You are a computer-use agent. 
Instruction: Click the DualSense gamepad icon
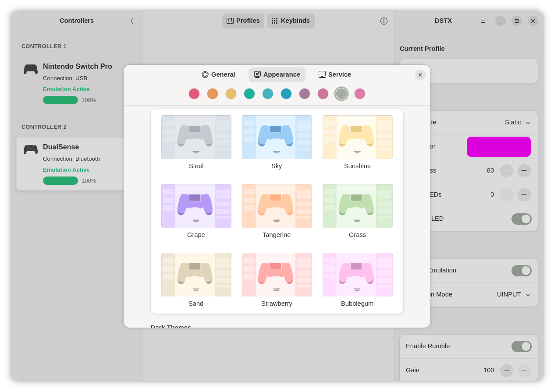click(31, 150)
